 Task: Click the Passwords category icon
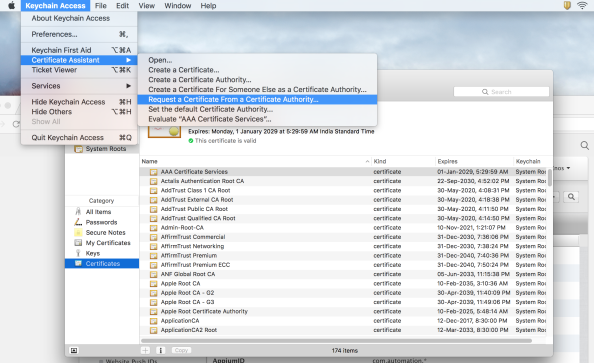pyautogui.click(x=78, y=222)
